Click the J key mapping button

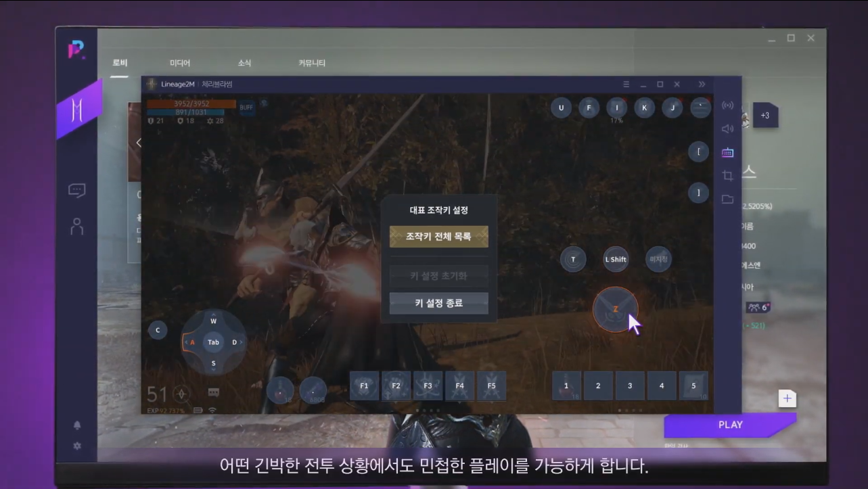[672, 108]
